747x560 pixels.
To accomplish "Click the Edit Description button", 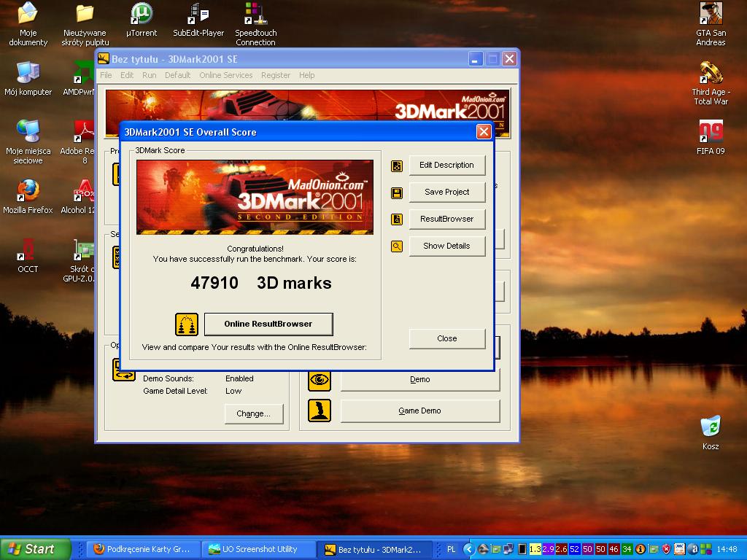I will [x=447, y=166].
